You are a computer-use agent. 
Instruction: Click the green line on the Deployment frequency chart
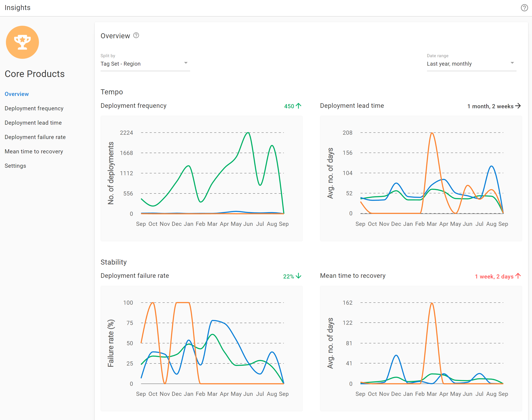(248, 133)
